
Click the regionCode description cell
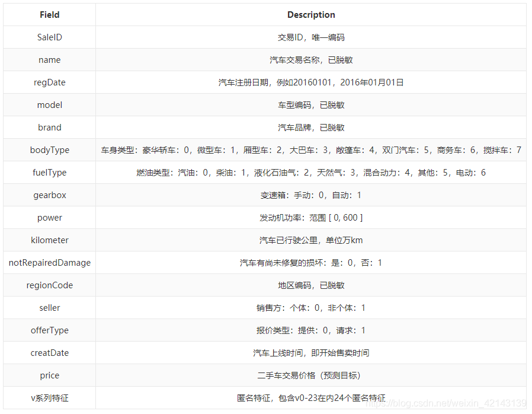click(x=310, y=285)
